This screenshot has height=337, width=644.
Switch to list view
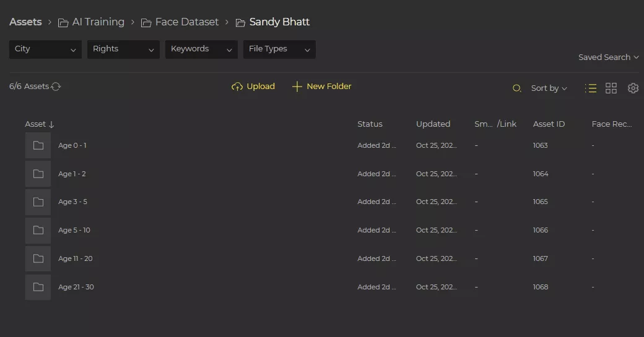591,88
